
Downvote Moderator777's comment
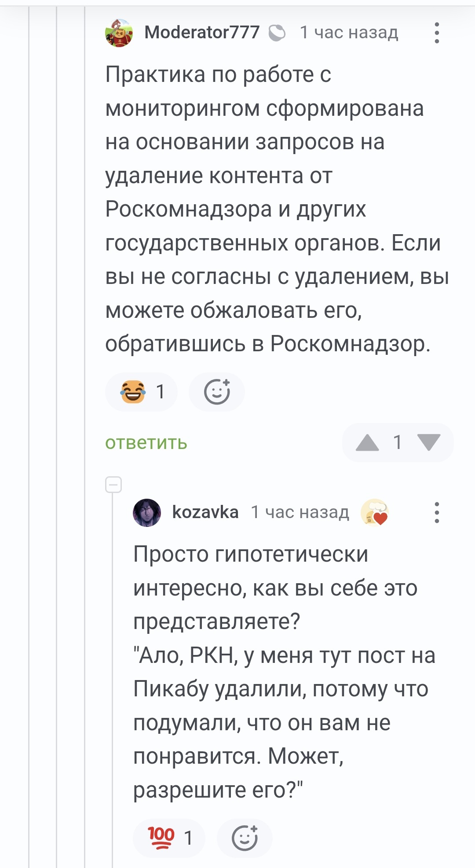click(429, 442)
